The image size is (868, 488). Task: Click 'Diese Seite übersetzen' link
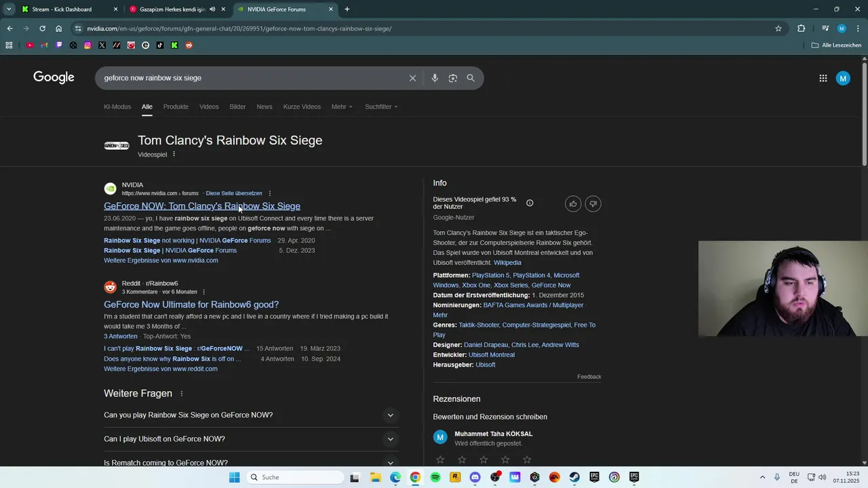234,193
